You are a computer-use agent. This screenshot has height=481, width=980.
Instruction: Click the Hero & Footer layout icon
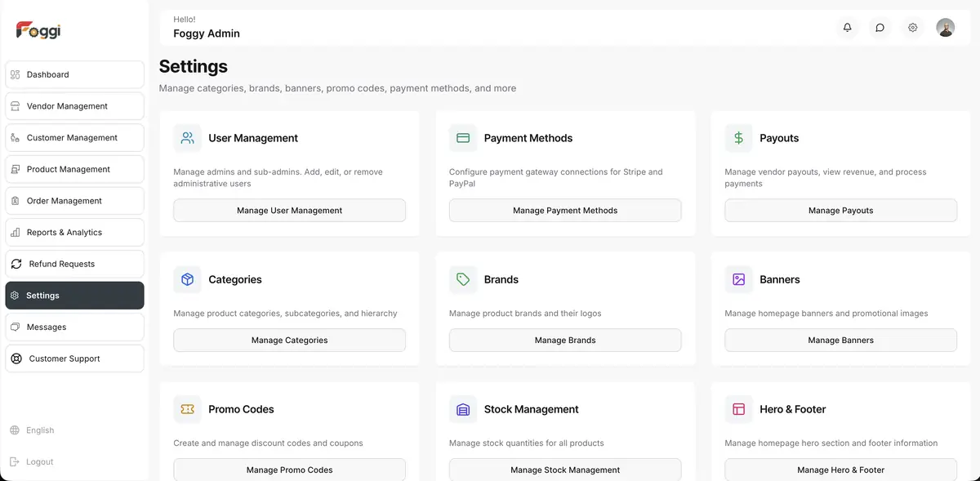(738, 409)
